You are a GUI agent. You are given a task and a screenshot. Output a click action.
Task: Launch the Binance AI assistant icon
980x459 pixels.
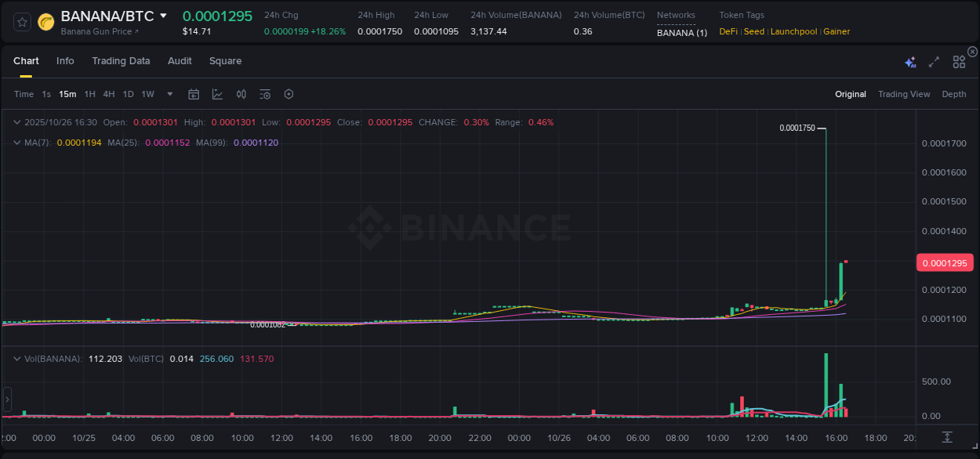coord(910,61)
